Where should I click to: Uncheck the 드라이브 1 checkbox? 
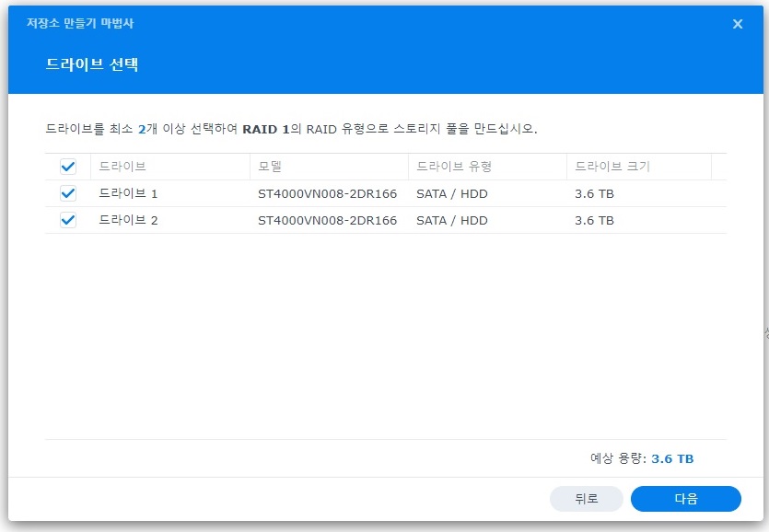pyautogui.click(x=67, y=193)
